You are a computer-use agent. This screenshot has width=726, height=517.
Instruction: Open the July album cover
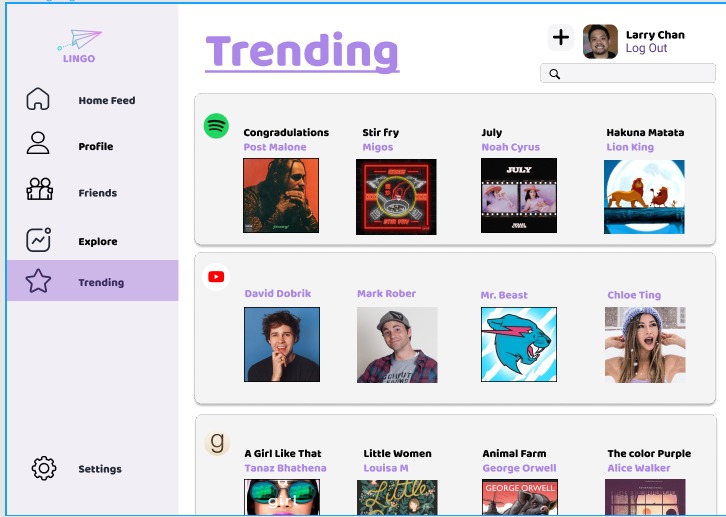(519, 195)
